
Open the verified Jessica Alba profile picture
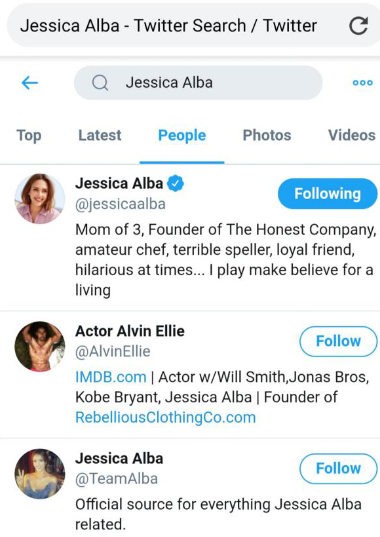coord(40,199)
